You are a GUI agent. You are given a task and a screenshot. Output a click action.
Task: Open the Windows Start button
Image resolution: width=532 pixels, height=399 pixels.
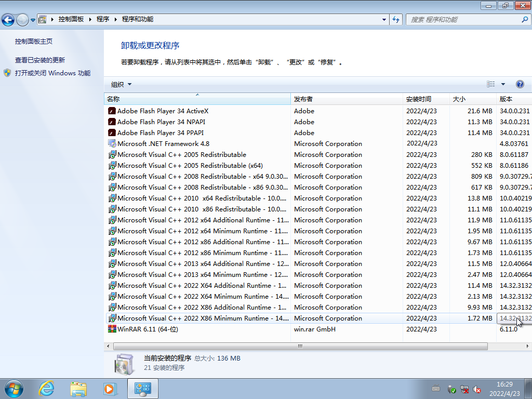(14, 389)
